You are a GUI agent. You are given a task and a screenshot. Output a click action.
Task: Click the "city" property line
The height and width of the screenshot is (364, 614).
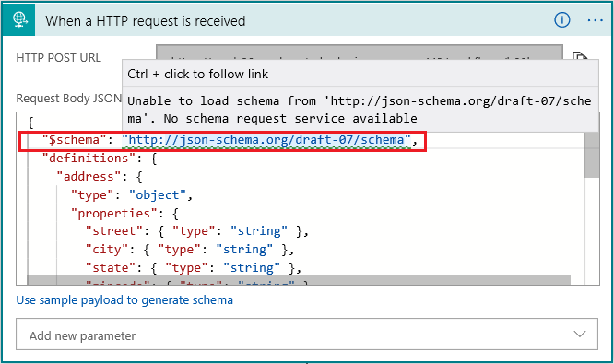pyautogui.click(x=190, y=250)
